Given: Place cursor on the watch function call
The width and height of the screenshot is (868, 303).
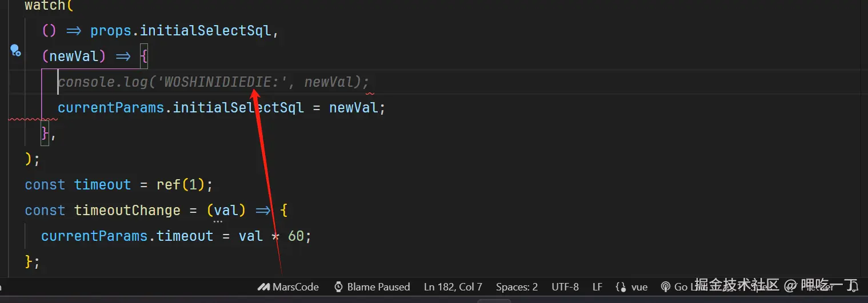Looking at the screenshot, I should click(45, 6).
